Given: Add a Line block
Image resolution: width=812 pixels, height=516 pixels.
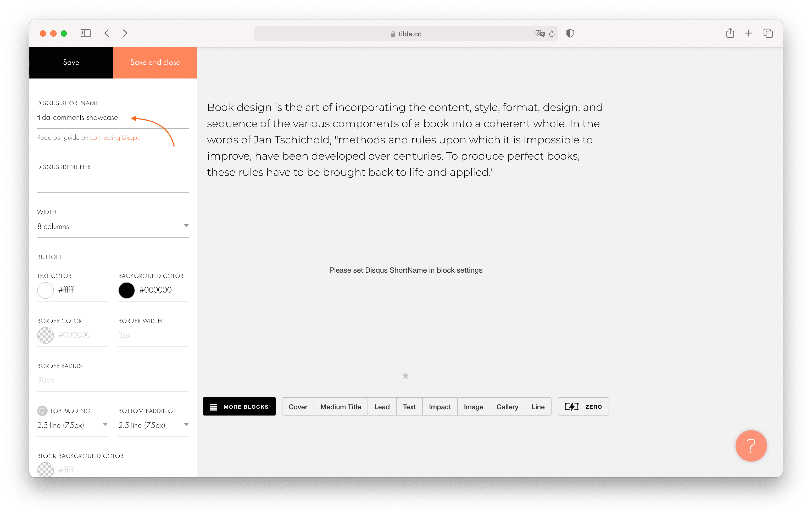Looking at the screenshot, I should tap(538, 406).
